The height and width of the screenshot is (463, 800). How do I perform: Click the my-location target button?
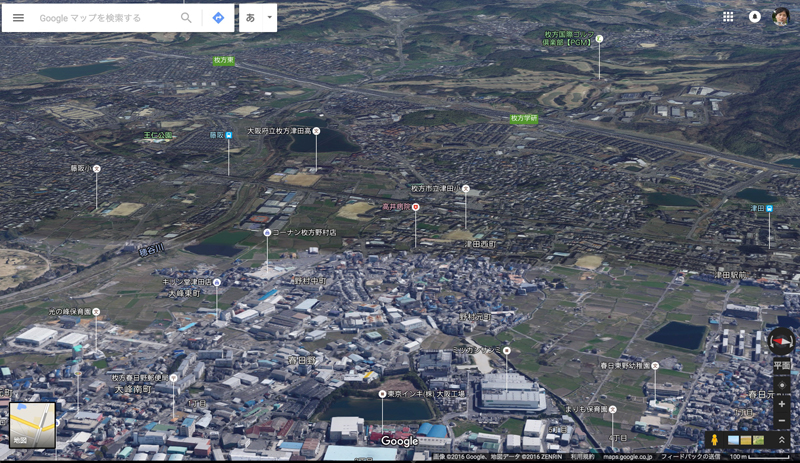pyautogui.click(x=781, y=385)
